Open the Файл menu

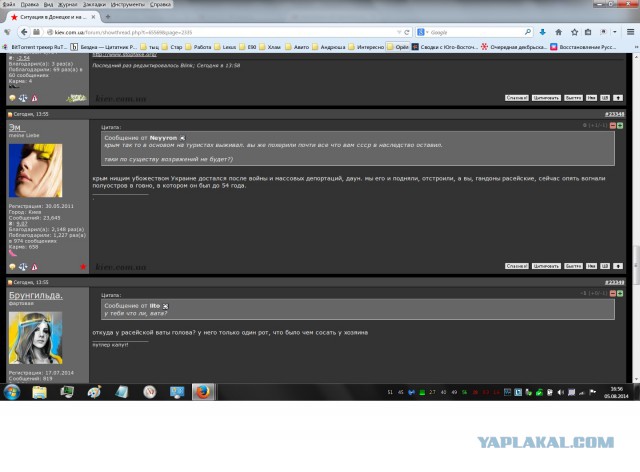9,4
